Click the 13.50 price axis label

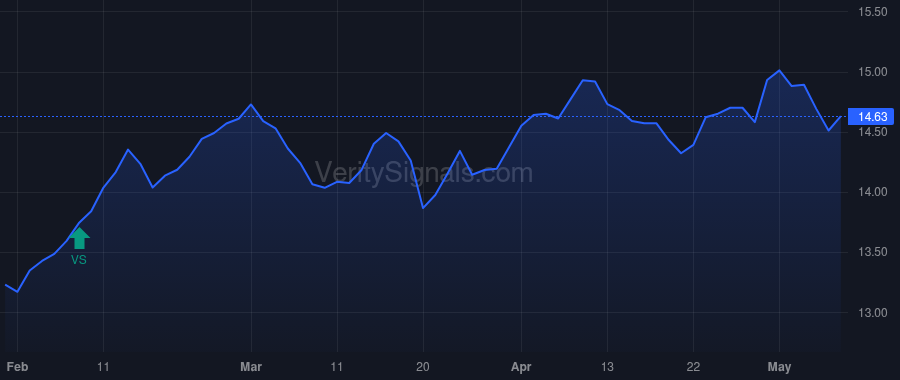(x=872, y=252)
